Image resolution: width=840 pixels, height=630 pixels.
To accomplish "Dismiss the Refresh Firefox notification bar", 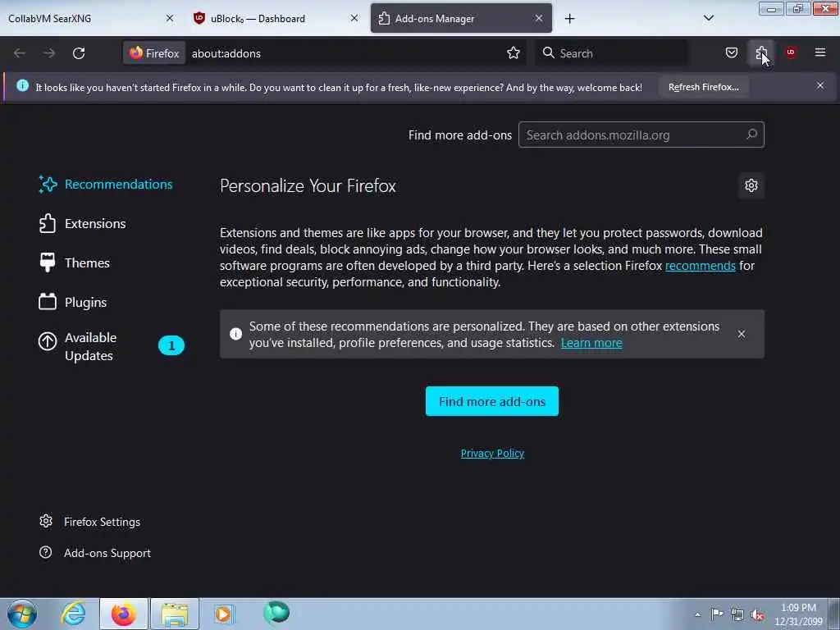I will point(820,85).
